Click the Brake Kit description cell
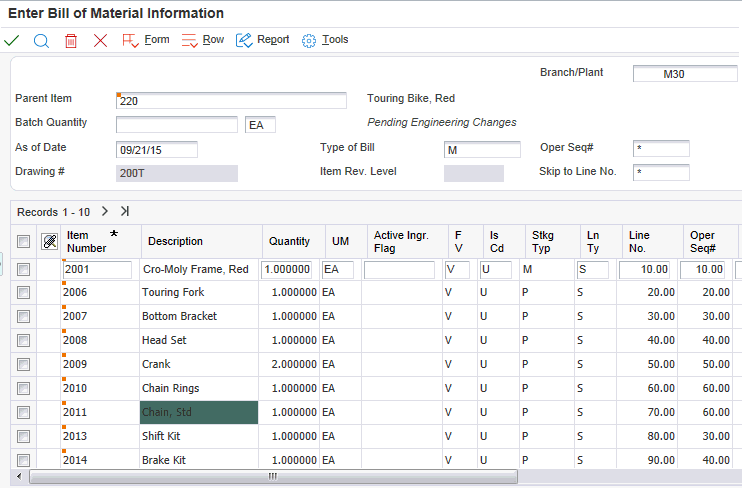Screen dimensions: 742x488 click(199, 460)
